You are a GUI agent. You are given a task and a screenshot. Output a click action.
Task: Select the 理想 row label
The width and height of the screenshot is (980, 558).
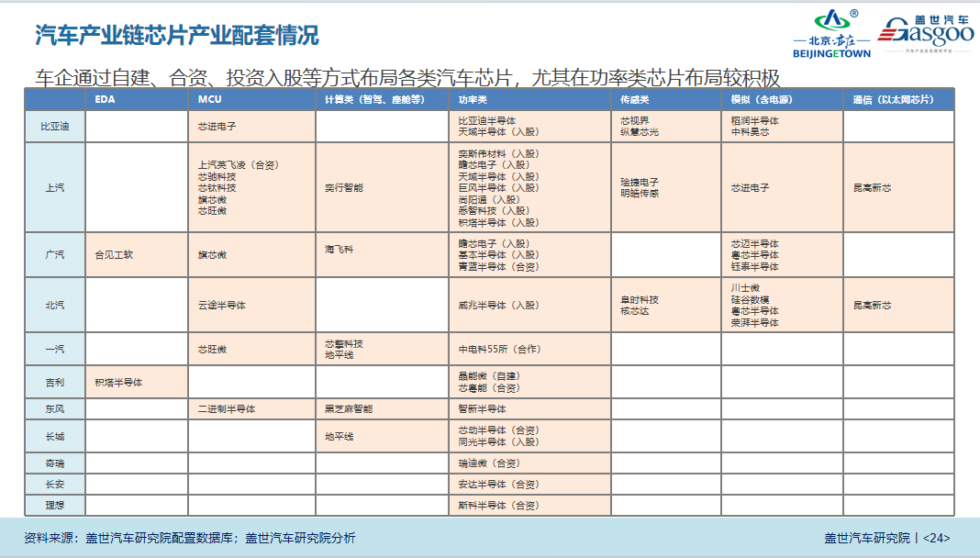pos(55,505)
